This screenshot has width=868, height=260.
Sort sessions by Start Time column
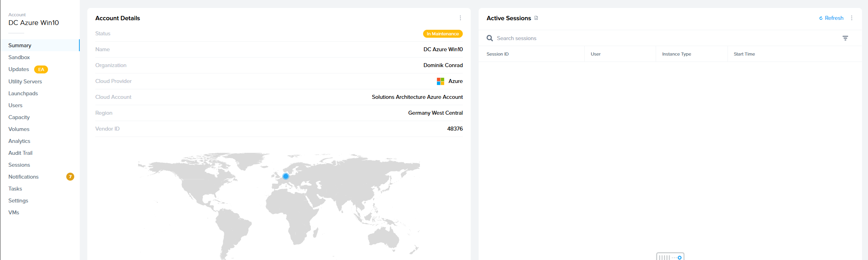pos(744,54)
